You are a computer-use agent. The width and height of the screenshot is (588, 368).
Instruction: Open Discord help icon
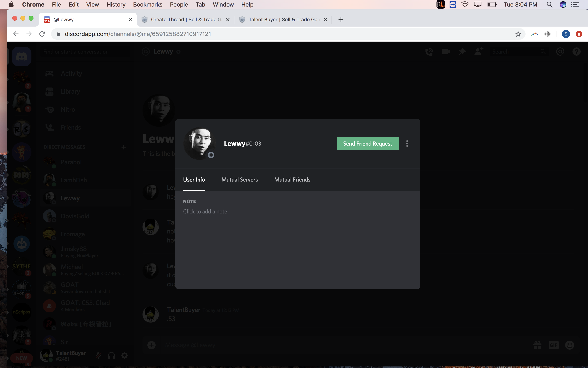pos(577,52)
